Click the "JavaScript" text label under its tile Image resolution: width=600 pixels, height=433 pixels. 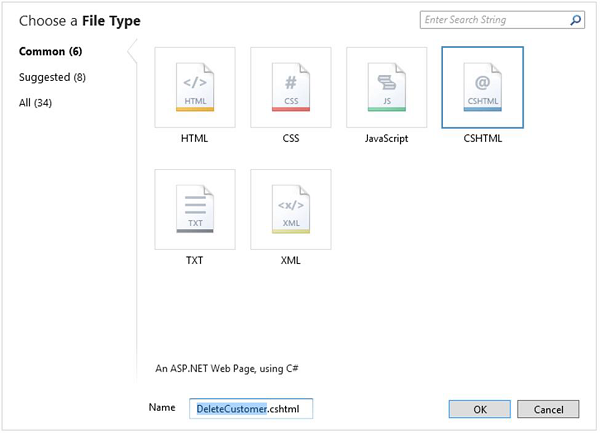click(387, 139)
